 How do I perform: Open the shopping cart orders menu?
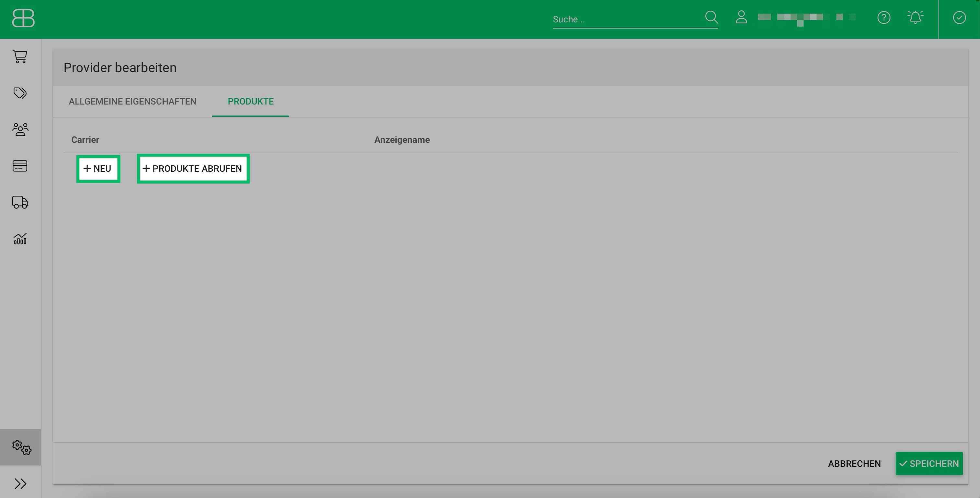(20, 57)
